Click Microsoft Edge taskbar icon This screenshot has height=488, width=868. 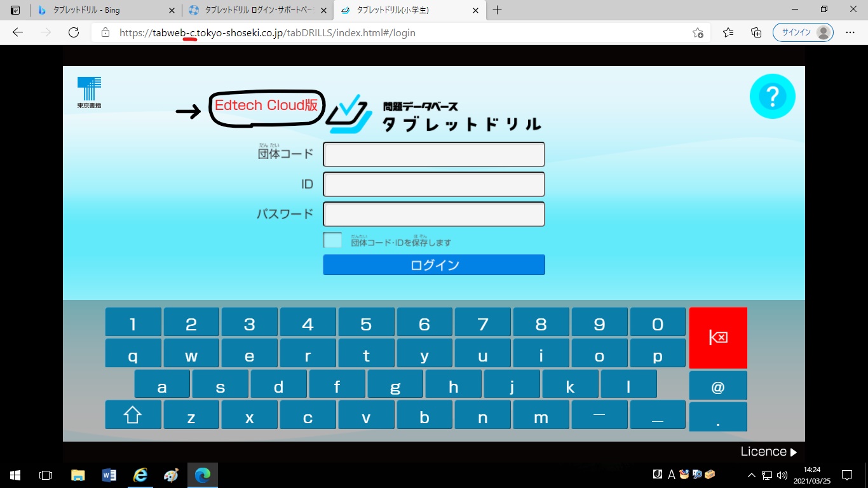203,475
